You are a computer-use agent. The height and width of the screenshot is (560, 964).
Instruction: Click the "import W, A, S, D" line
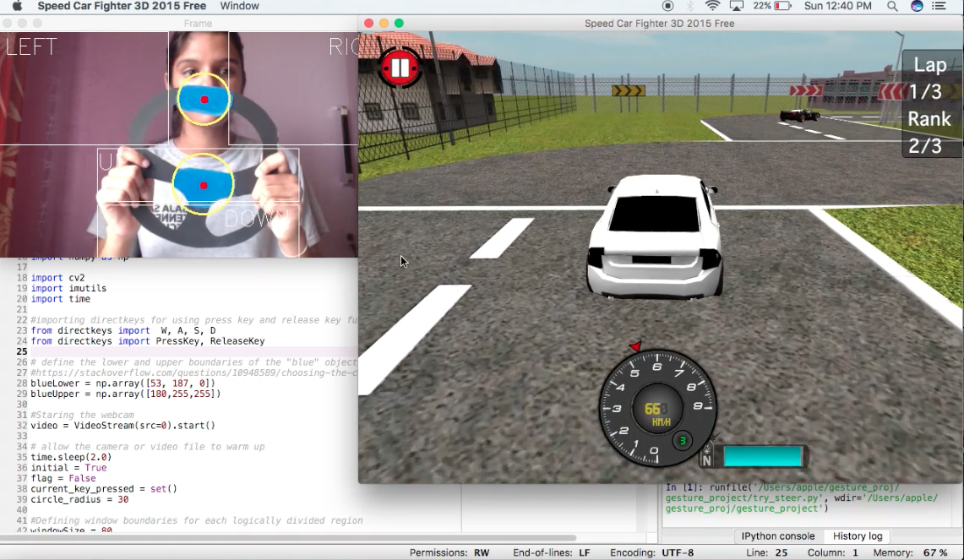click(x=123, y=331)
